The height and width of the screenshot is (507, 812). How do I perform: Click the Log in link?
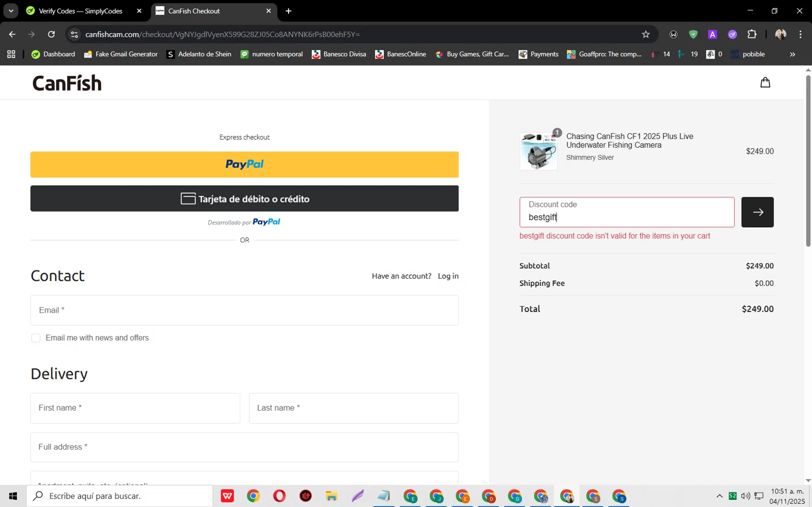448,276
